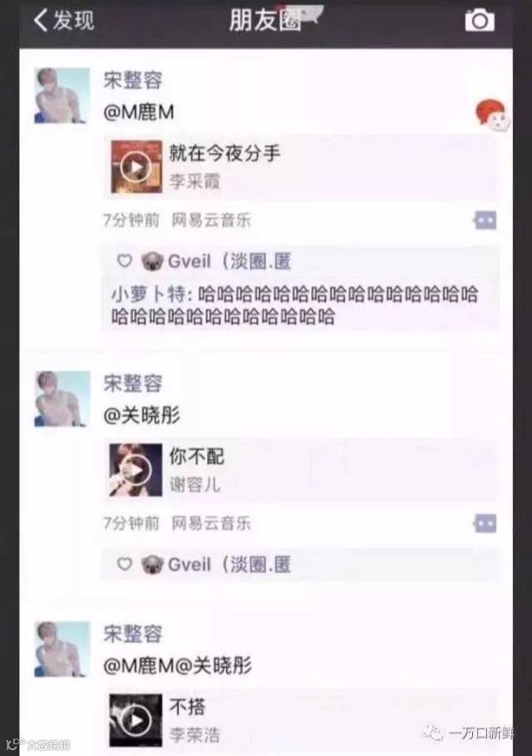
Task: Open the 网易云音乐 source link on the first post
Action: [211, 220]
